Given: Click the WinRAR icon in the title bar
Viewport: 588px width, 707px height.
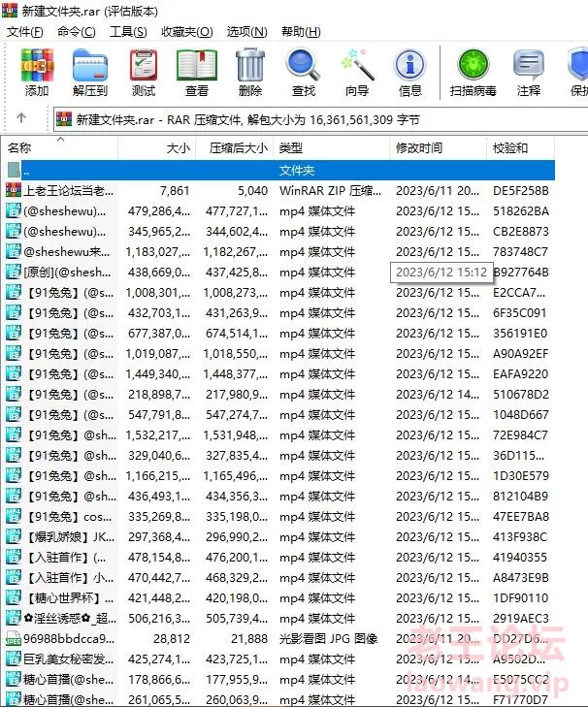Looking at the screenshot, I should point(10,11).
